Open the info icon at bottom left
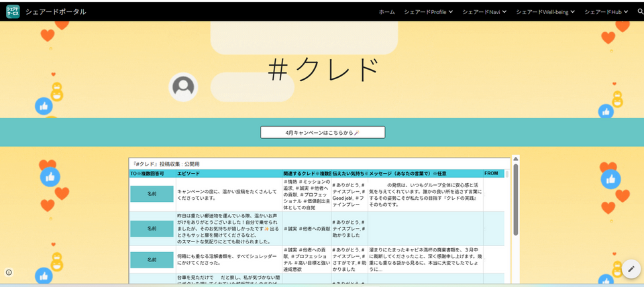 tap(9, 272)
